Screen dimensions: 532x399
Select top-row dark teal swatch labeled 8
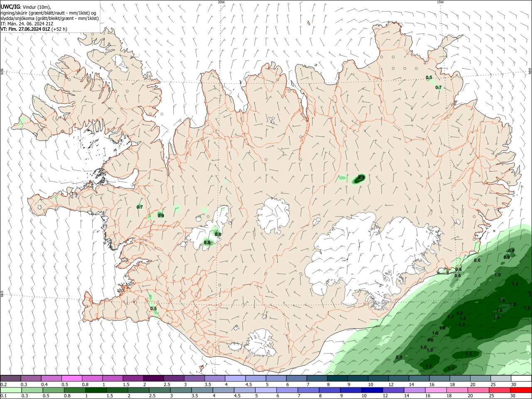point(337,378)
